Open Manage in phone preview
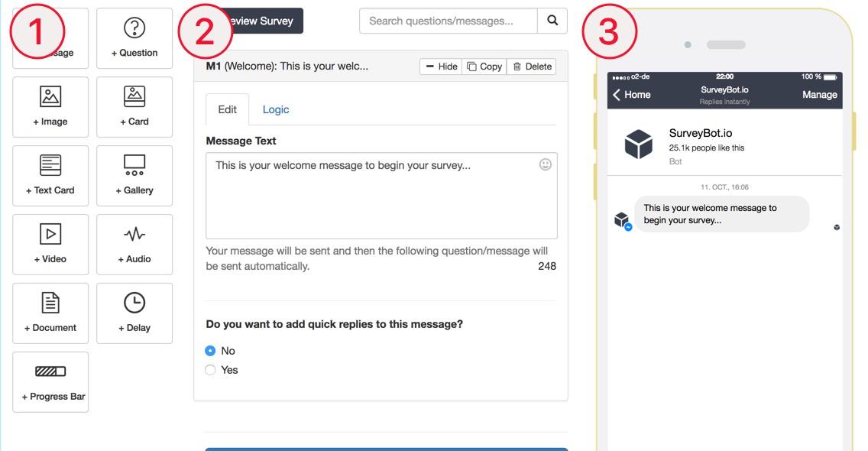This screenshot has width=868, height=451. [820, 95]
